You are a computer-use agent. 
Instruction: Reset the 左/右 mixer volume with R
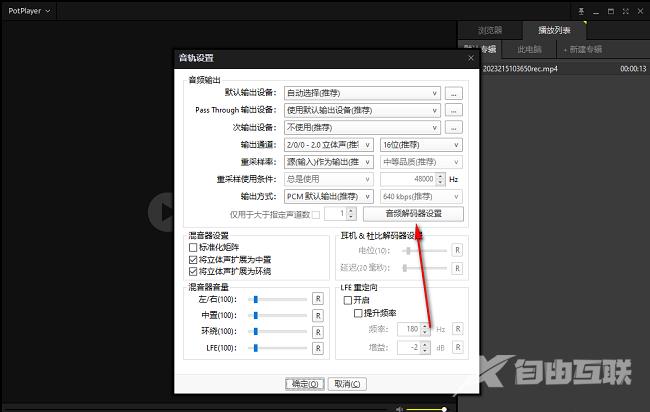click(x=318, y=299)
